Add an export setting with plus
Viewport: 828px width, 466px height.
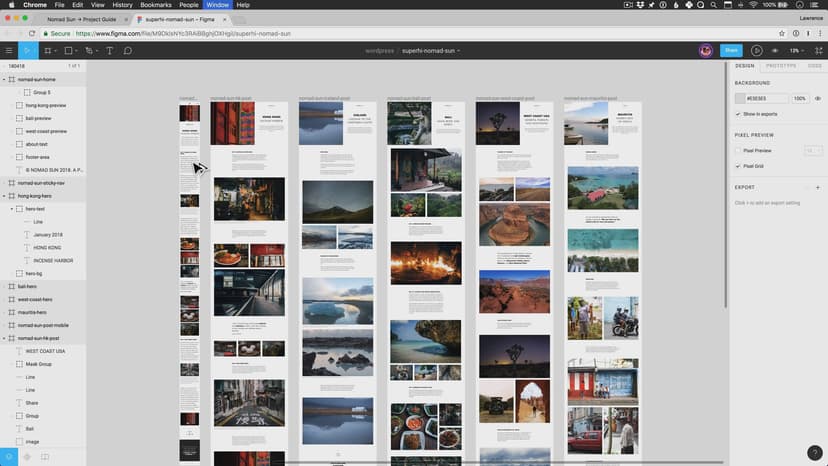(817, 187)
